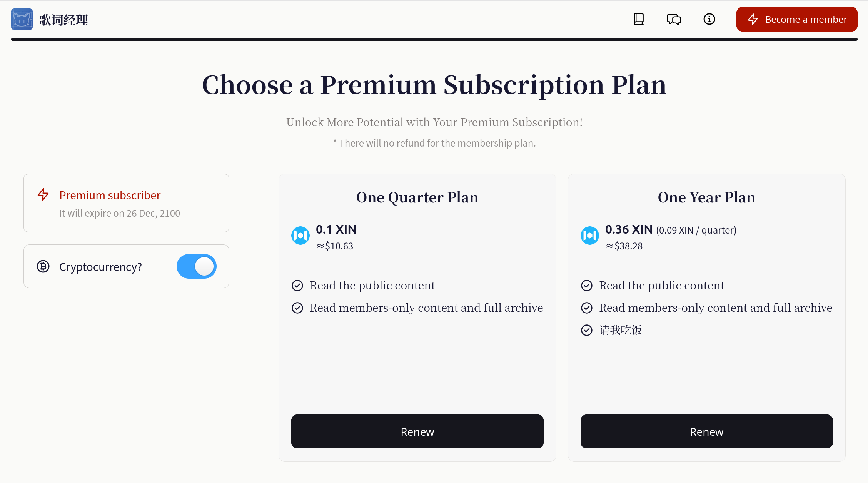
Task: Click XIN coin icon in Year Plan
Action: (x=590, y=236)
